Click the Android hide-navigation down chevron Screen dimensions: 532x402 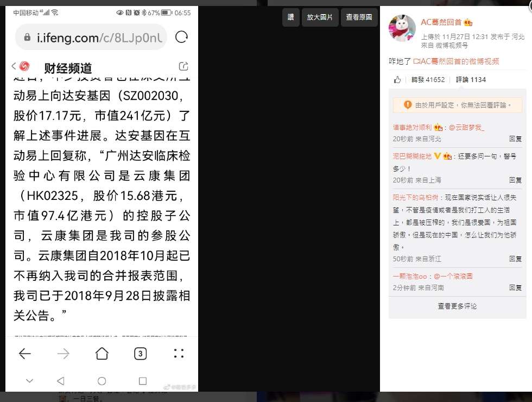coord(29,381)
